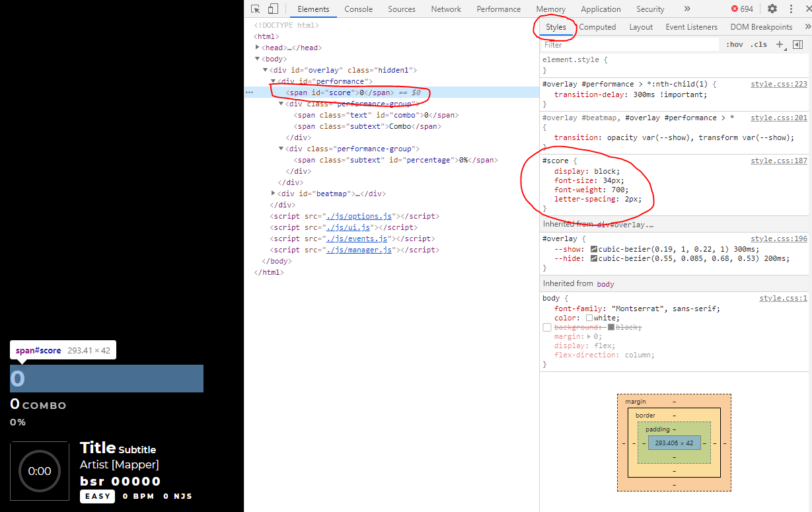Open the Sources tab
Screen dimensions: 812x512
pyautogui.click(x=402, y=9)
